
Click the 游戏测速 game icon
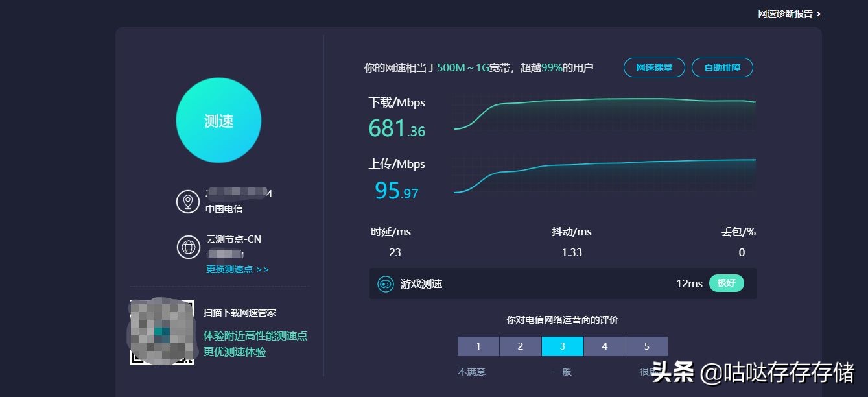[x=384, y=283]
